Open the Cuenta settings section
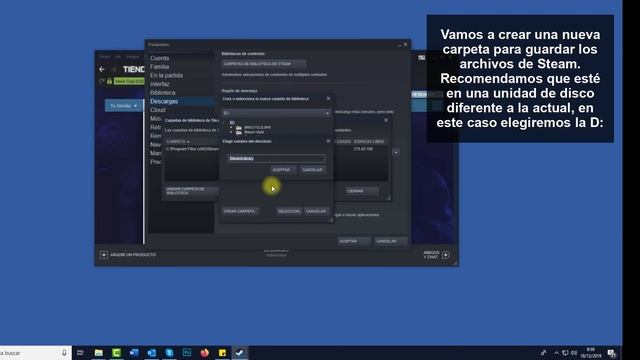 click(x=160, y=58)
